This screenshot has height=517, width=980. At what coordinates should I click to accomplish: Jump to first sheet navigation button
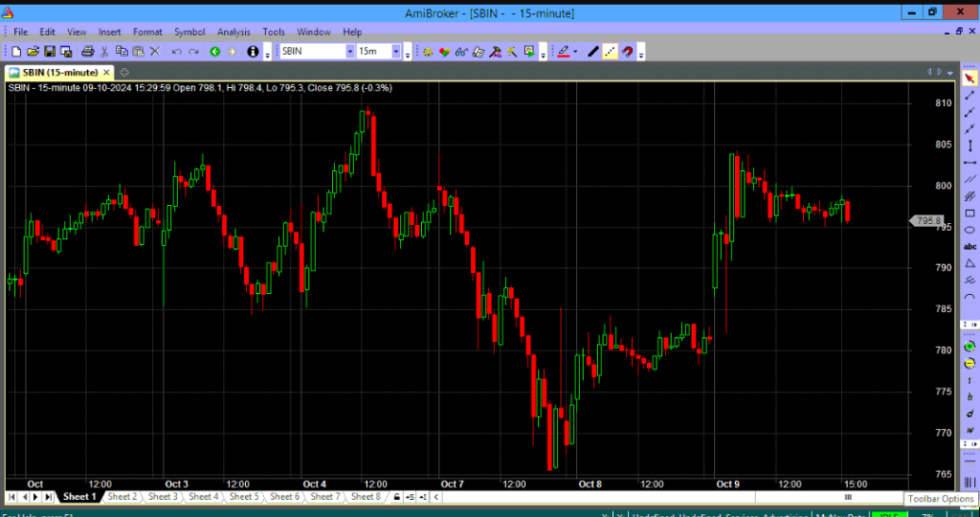11,498
